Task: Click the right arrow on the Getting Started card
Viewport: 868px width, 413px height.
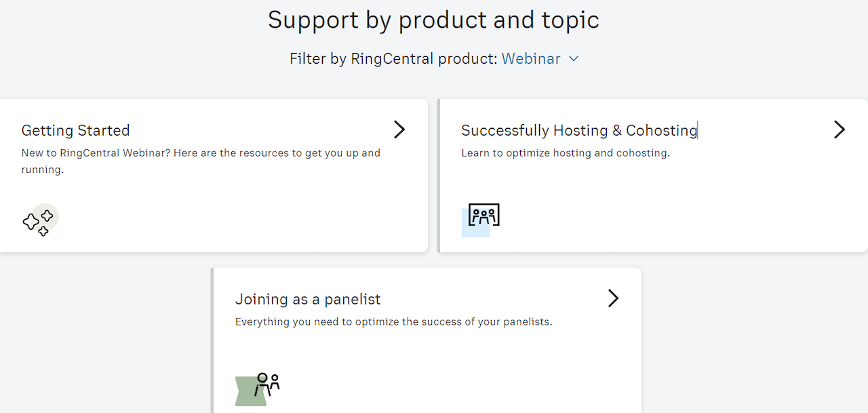Action: click(399, 130)
